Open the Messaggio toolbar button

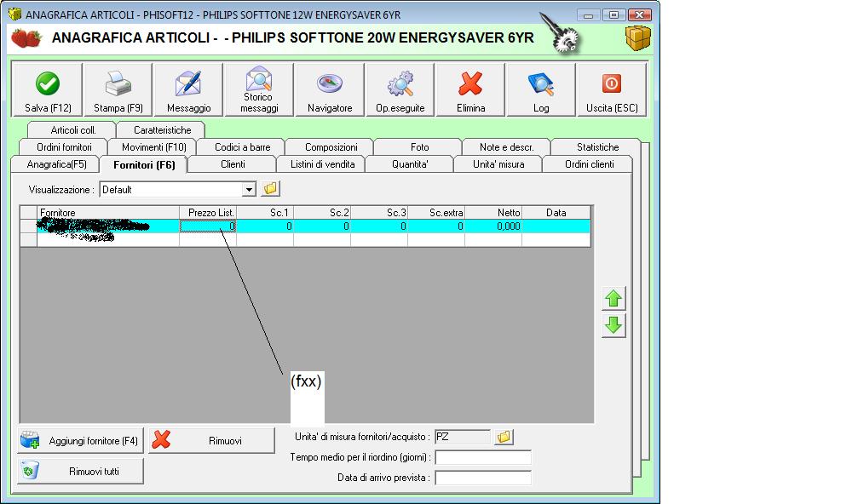point(188,89)
